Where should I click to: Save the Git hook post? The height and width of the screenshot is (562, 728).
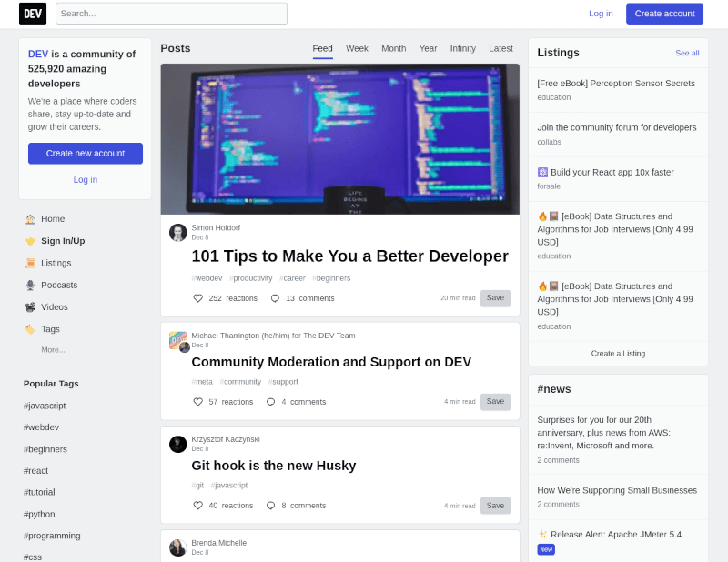pos(495,505)
